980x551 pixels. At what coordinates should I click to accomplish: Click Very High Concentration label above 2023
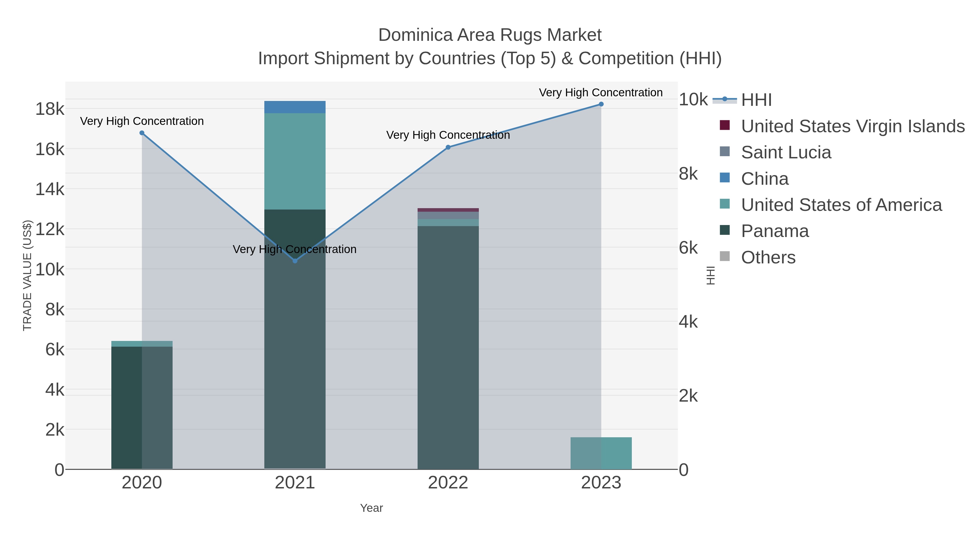(x=601, y=93)
